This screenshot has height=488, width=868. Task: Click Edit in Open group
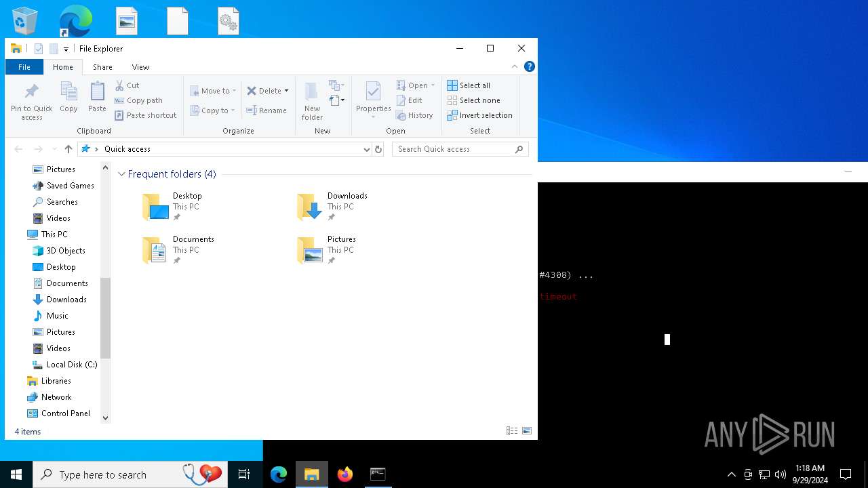click(x=409, y=100)
